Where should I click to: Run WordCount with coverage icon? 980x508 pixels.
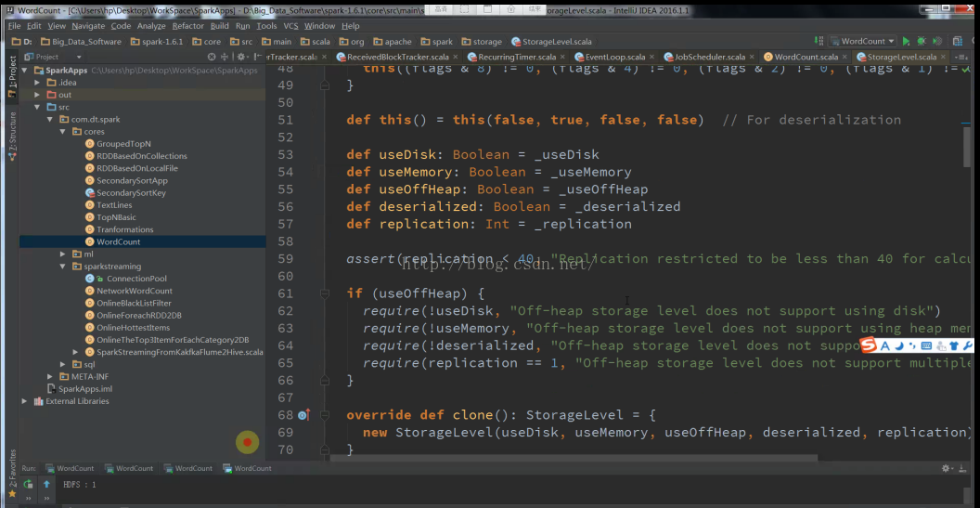937,41
